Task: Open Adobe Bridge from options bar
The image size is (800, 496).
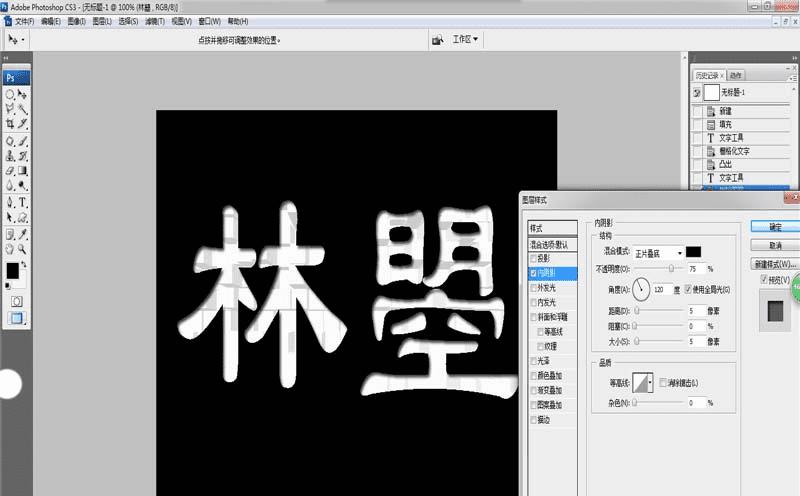Action: (438, 39)
